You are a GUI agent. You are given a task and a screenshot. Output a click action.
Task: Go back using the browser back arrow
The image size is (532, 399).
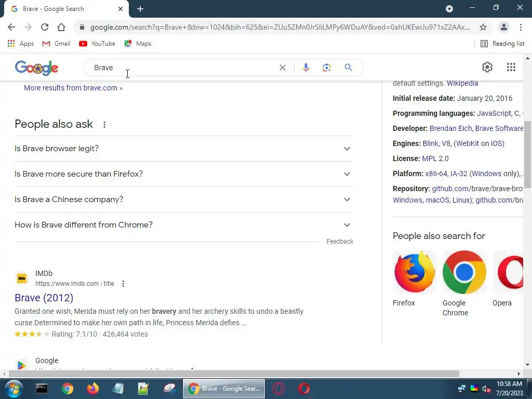coord(11,27)
